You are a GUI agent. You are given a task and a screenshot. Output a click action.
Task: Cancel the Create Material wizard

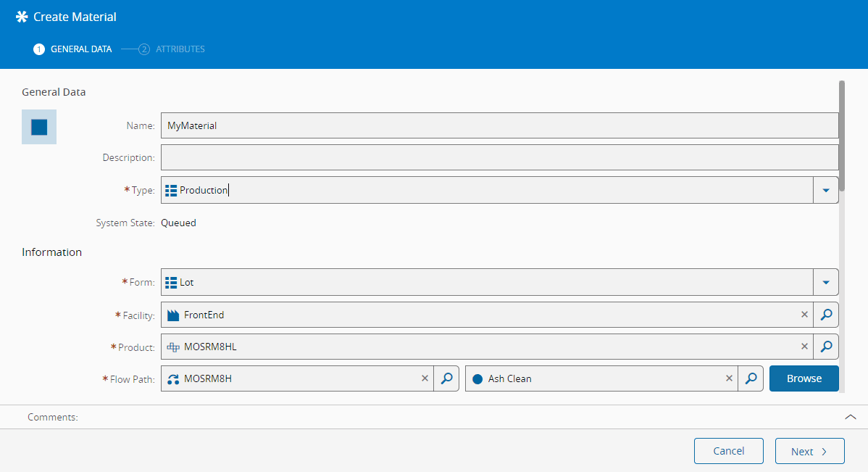[x=728, y=451]
